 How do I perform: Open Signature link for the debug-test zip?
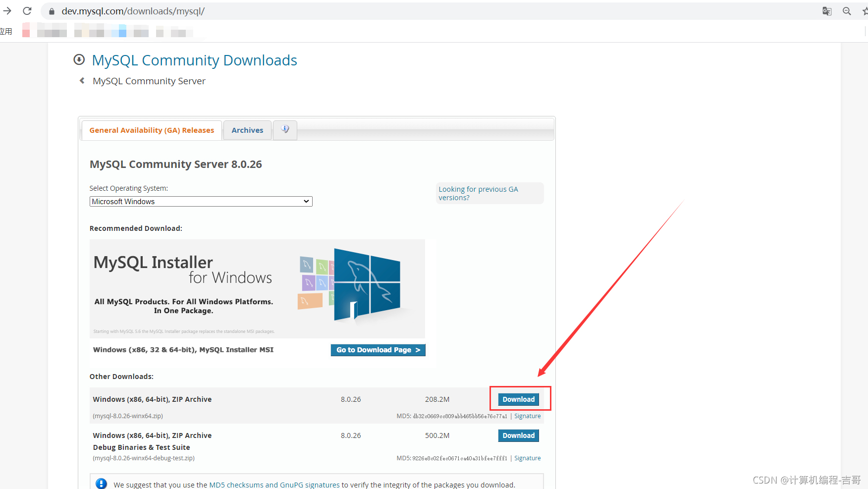coord(528,458)
